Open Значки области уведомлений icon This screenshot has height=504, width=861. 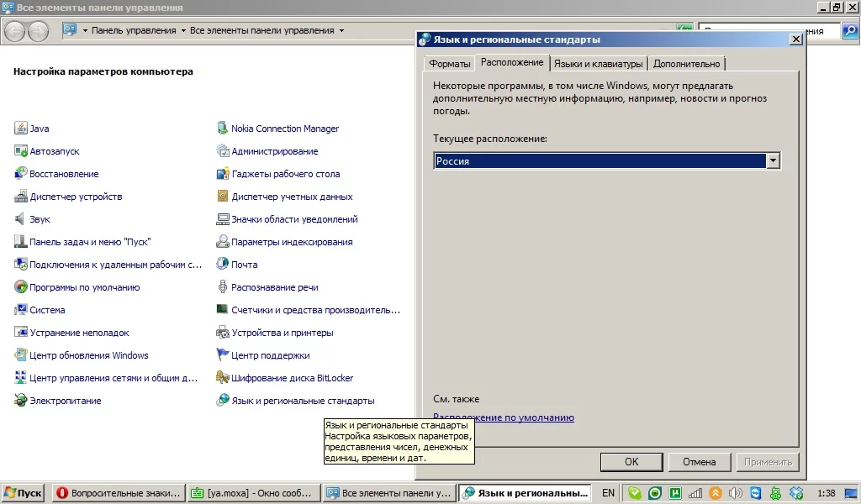tap(222, 219)
